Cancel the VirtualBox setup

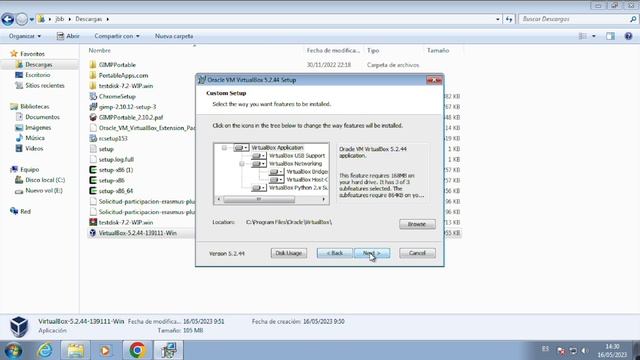417,253
